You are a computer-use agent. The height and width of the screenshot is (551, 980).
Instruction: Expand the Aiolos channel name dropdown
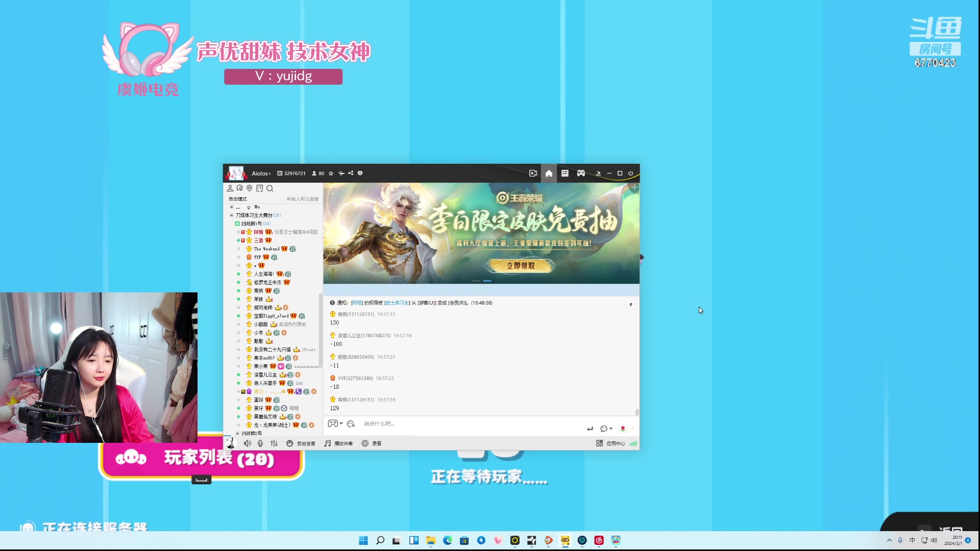[261, 174]
